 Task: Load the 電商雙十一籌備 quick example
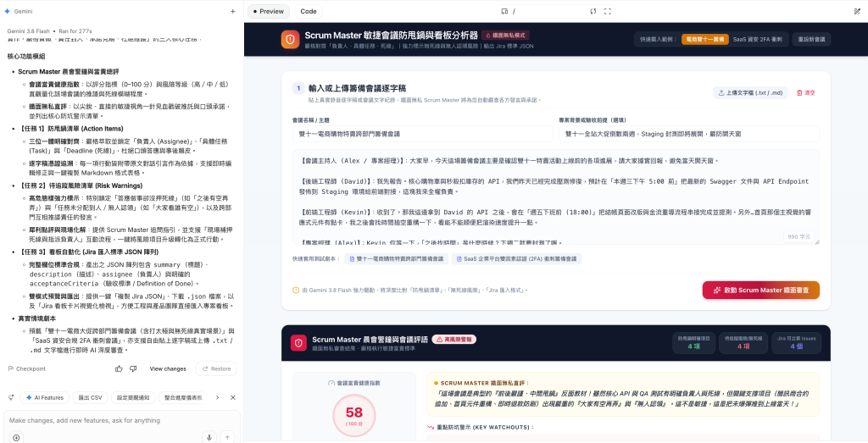click(x=704, y=39)
